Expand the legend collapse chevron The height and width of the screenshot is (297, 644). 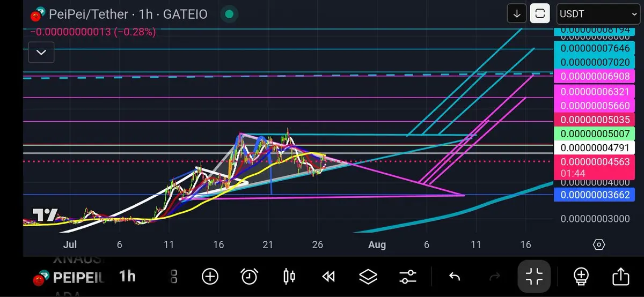[x=41, y=53]
